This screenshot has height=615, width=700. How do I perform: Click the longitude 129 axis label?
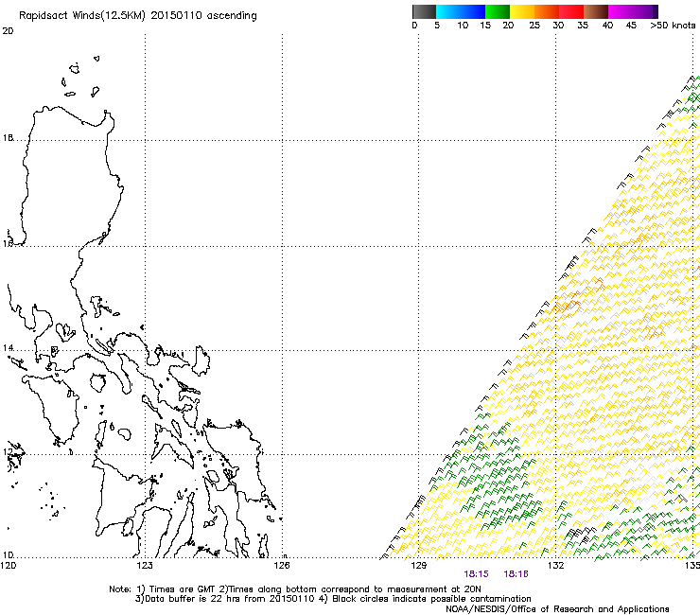419,566
